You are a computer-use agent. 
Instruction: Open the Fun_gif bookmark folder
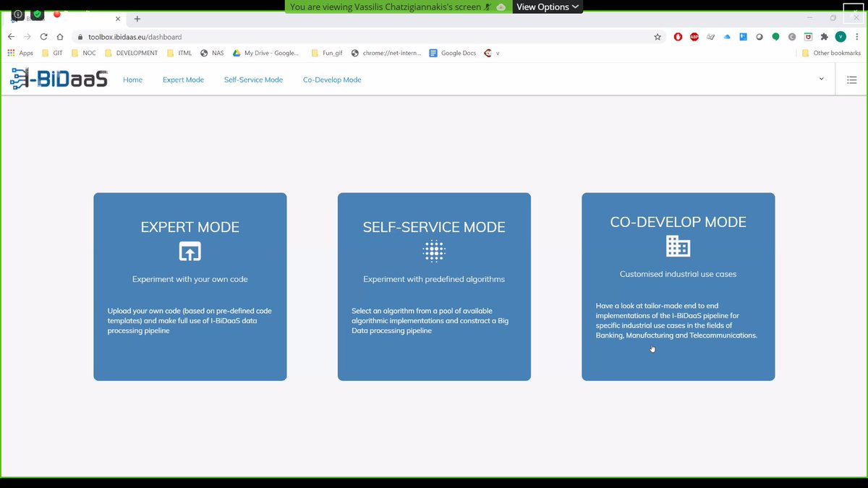click(326, 53)
